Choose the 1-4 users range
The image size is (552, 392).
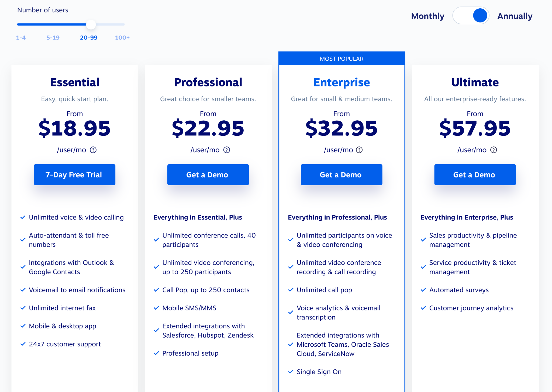point(21,38)
